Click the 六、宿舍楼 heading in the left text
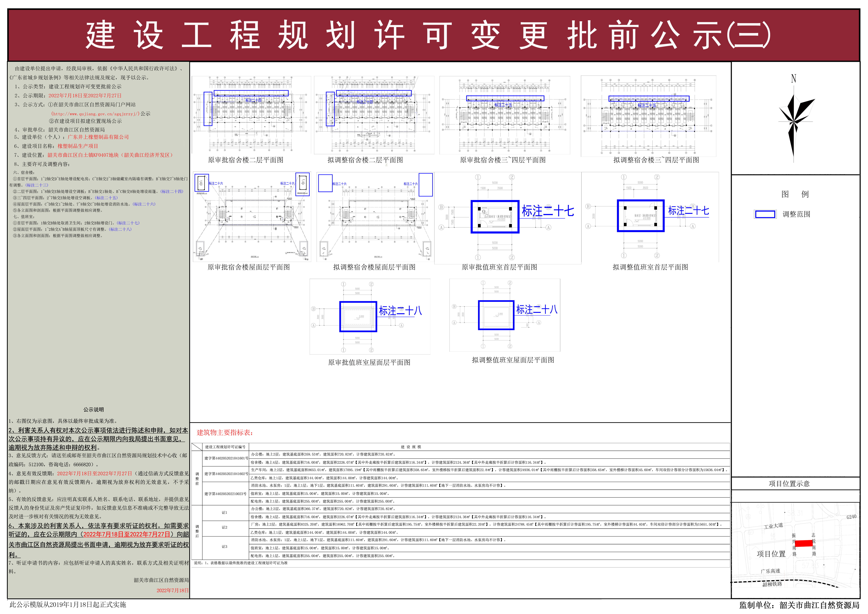Screen dimensions: 868x614 click(24, 173)
